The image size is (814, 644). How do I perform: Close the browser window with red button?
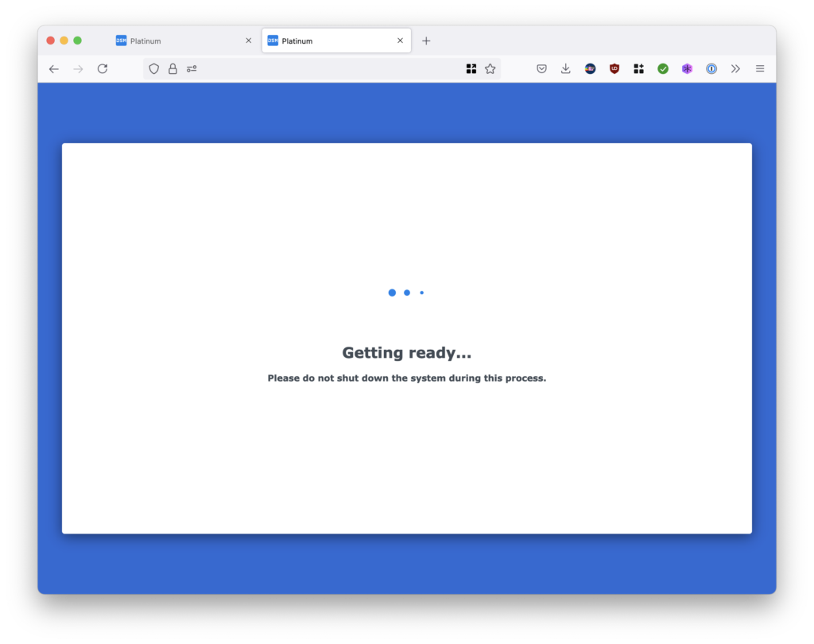50,41
